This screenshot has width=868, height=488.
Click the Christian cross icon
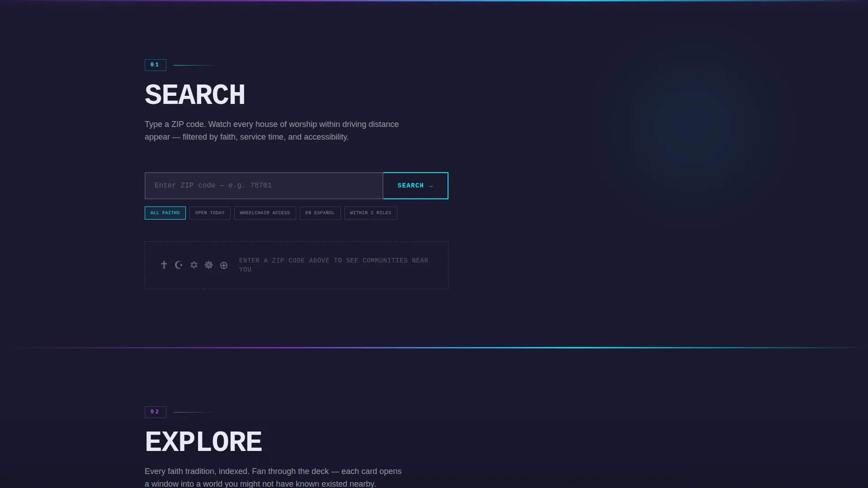[164, 265]
